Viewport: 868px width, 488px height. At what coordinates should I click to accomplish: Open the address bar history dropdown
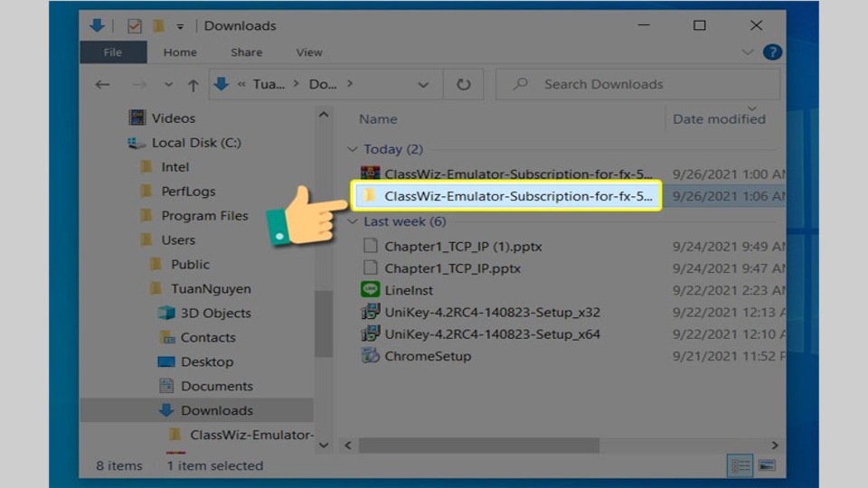[423, 85]
